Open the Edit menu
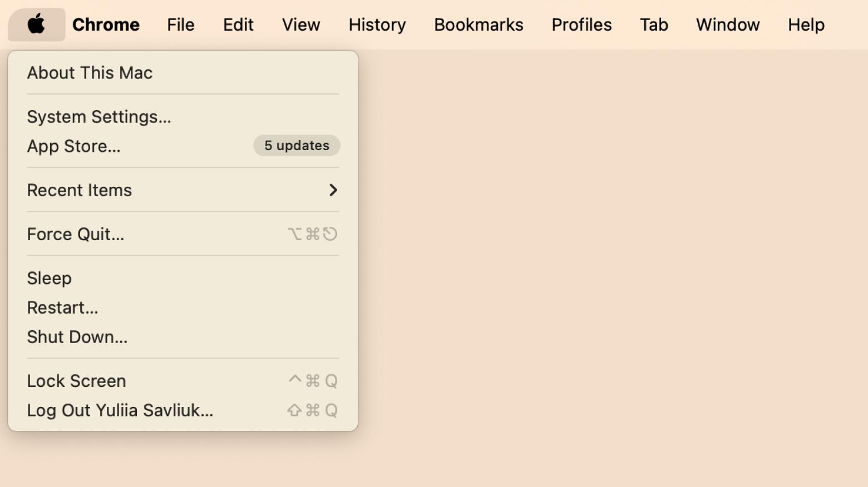The image size is (868, 487). (x=238, y=24)
